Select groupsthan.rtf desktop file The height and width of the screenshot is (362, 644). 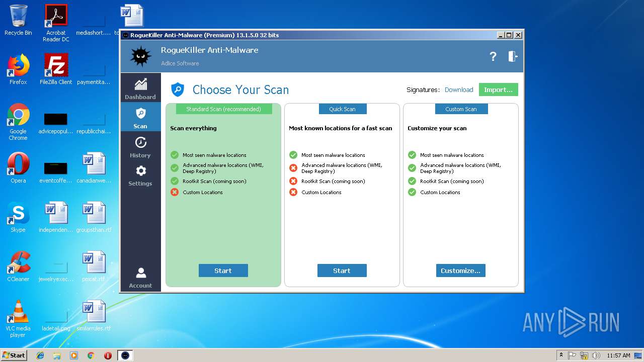[x=94, y=217]
